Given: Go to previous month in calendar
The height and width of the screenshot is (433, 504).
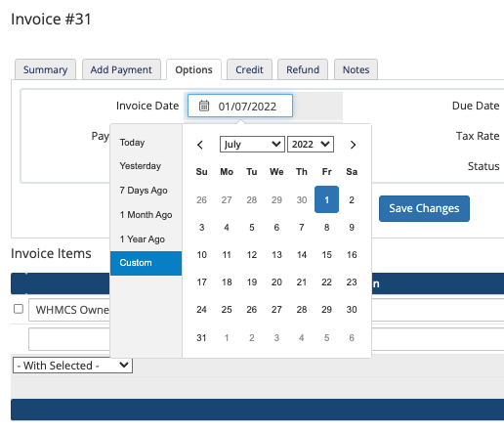Looking at the screenshot, I should pyautogui.click(x=200, y=145).
